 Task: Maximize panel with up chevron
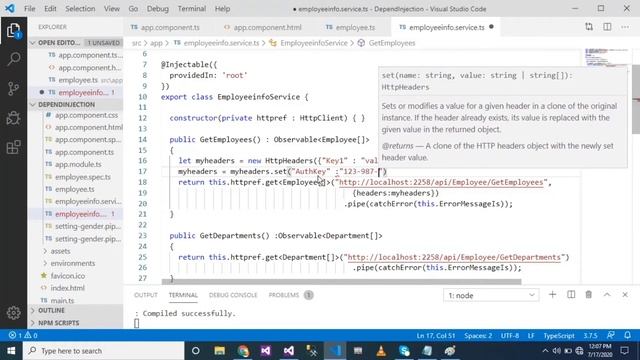[607, 295]
